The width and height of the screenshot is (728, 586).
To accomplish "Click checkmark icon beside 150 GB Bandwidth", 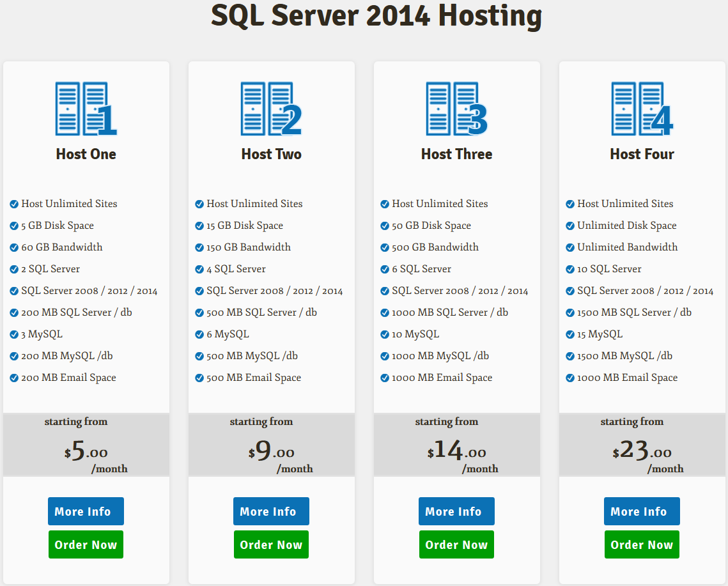I will 199,247.
